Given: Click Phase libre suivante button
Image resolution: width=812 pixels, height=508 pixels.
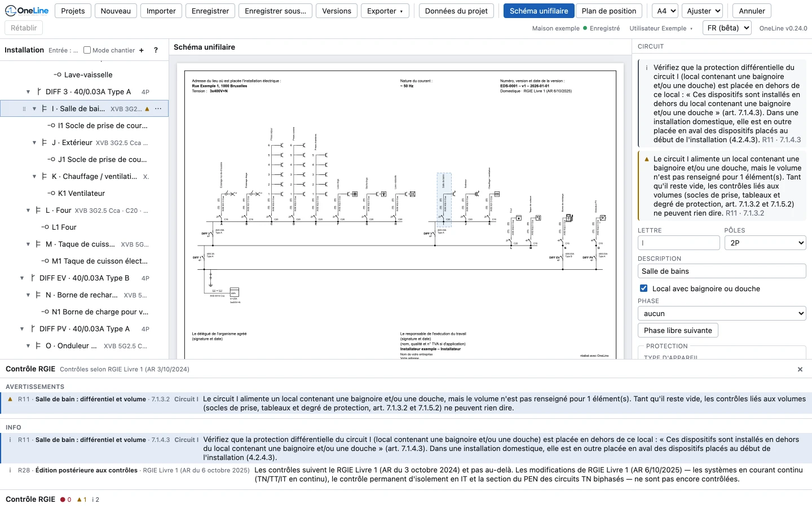Looking at the screenshot, I should tap(678, 330).
